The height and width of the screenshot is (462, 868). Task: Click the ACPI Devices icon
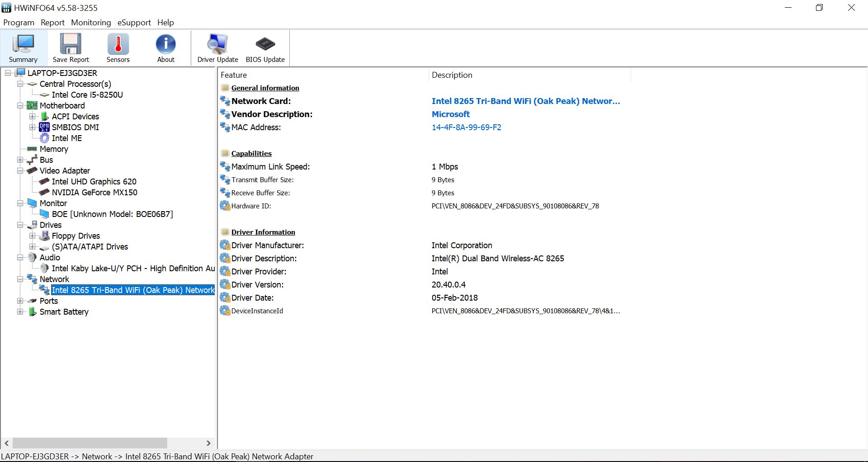click(45, 116)
